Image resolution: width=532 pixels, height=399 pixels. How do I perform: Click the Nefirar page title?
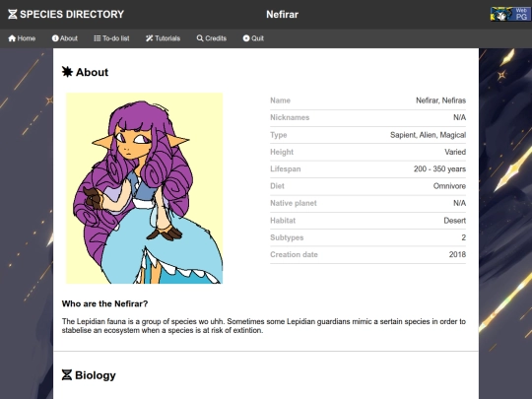pos(283,15)
